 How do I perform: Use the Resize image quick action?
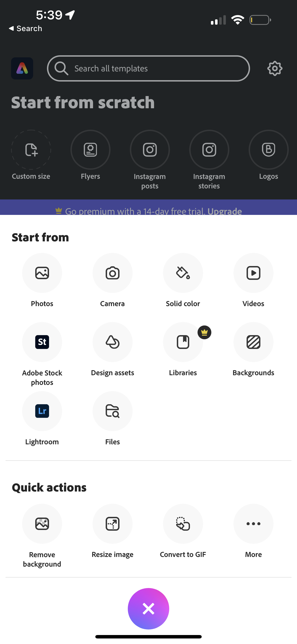[113, 524]
